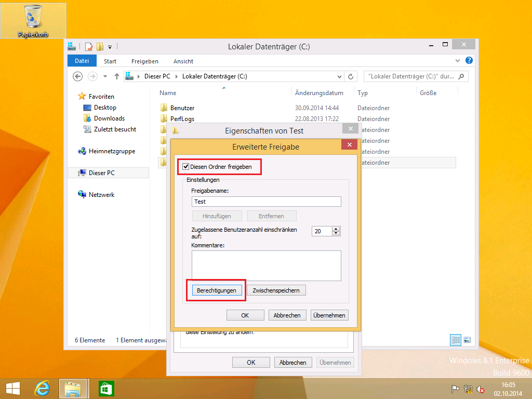Confirm Erweiterte Freigabe with OK

tap(245, 315)
